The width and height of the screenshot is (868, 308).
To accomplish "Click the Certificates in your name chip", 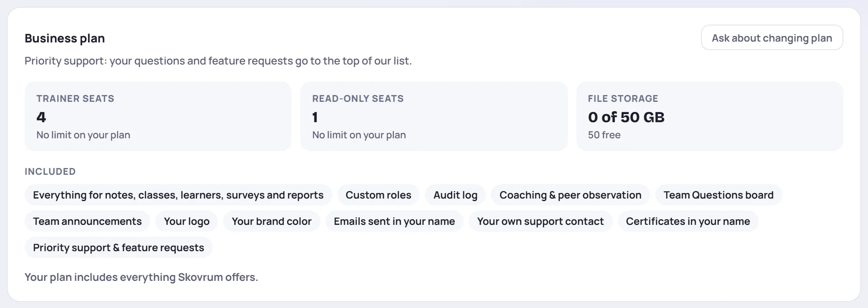I will [688, 221].
